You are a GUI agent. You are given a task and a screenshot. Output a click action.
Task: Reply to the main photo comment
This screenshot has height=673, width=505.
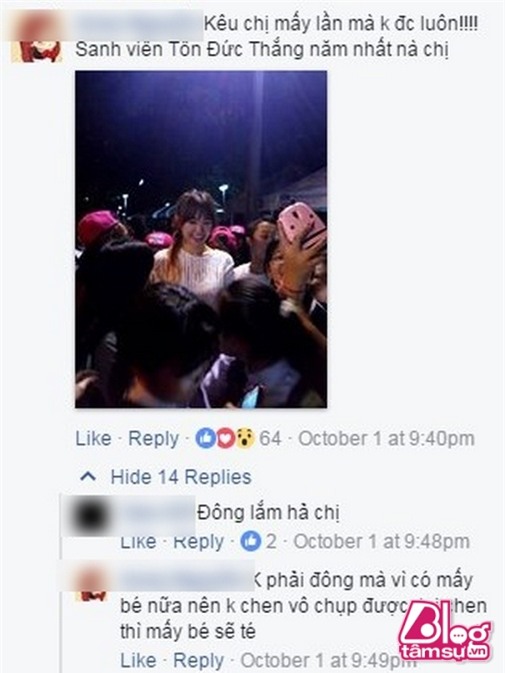[154, 439]
